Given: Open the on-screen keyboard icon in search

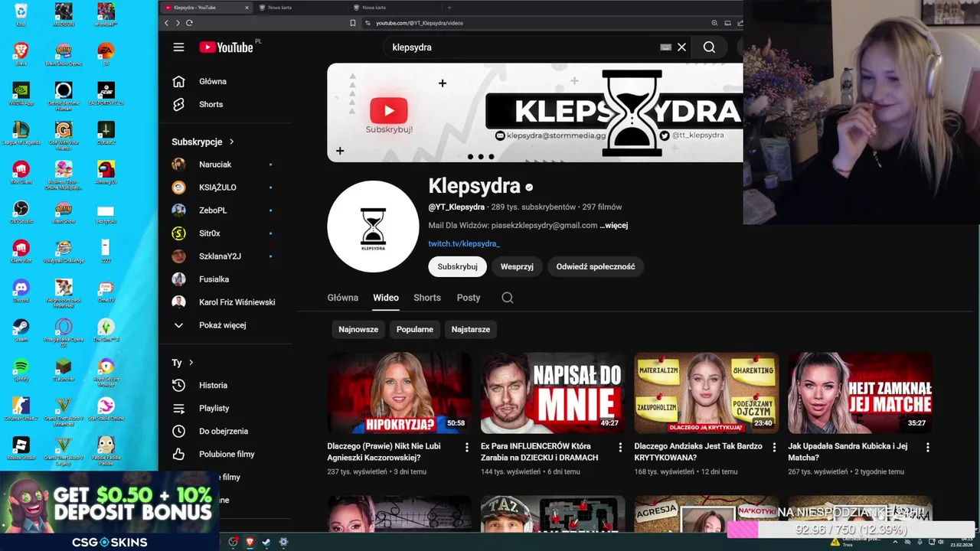Looking at the screenshot, I should [665, 47].
